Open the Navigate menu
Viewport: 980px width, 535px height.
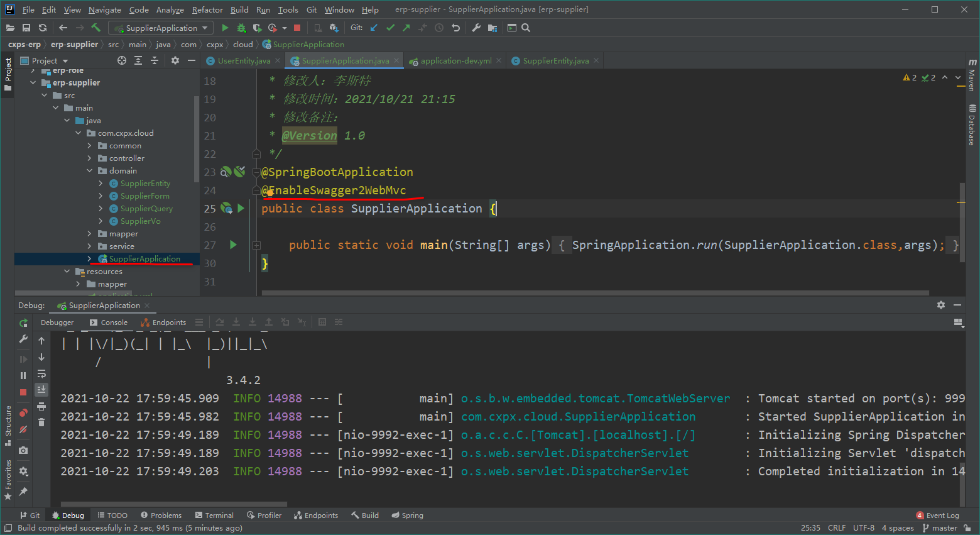(x=105, y=9)
